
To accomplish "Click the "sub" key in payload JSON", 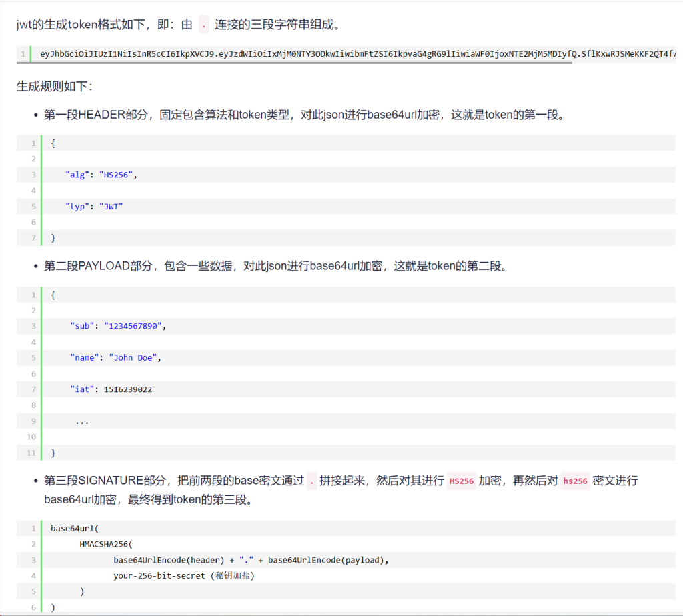I will tap(82, 326).
